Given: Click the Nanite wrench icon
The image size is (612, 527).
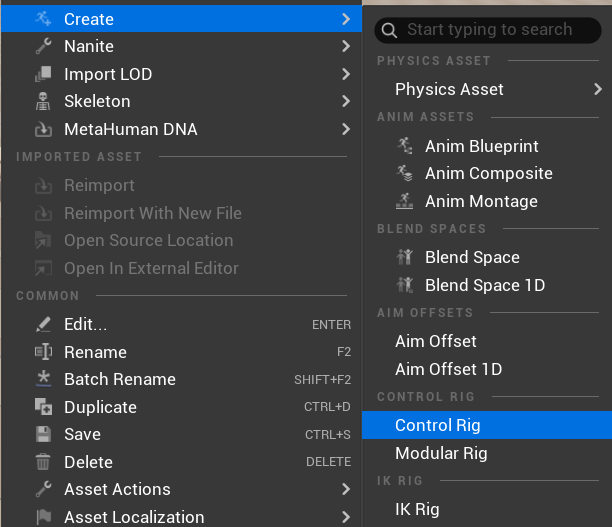Looking at the screenshot, I should coord(43,46).
